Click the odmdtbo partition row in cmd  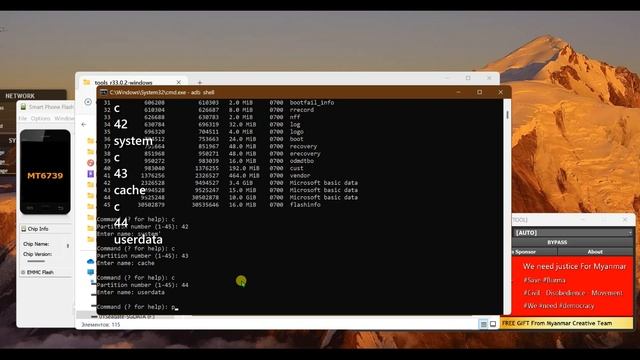tap(209, 161)
